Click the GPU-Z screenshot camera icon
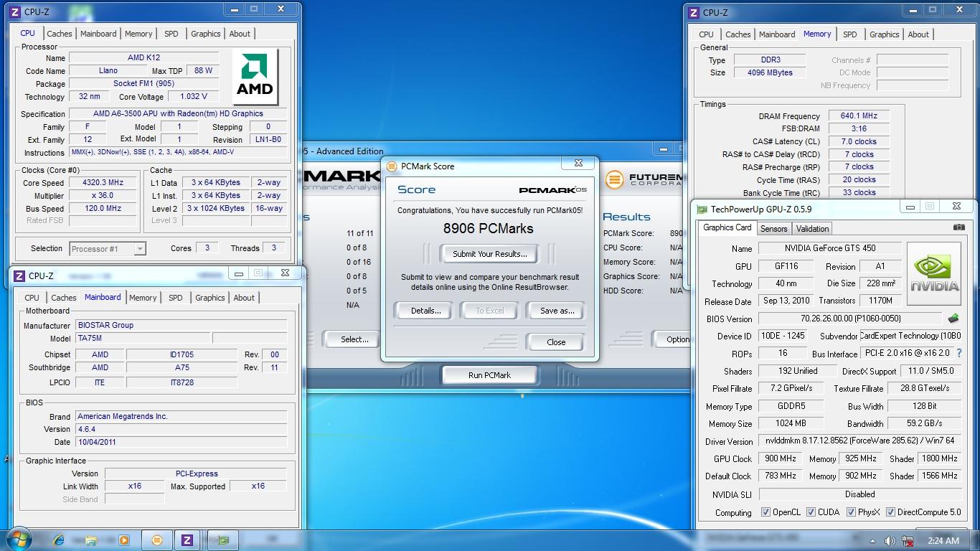Screen dimensions: 980x551 (x=959, y=227)
